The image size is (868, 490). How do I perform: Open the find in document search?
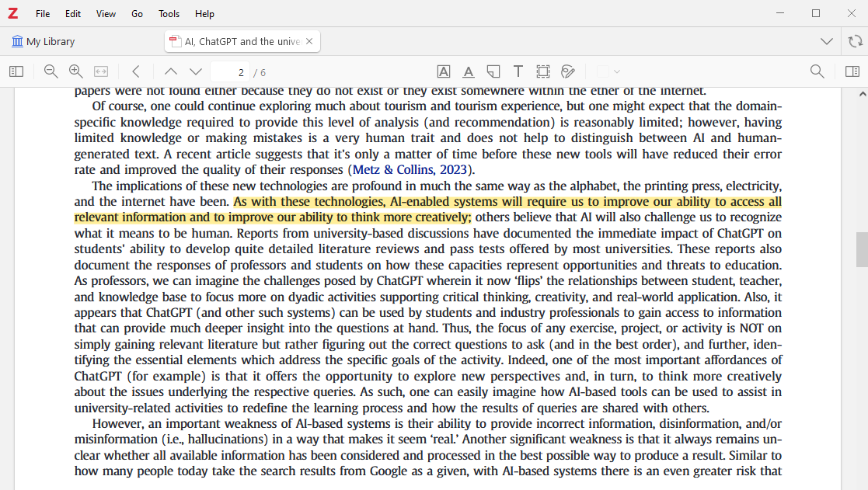click(x=817, y=71)
